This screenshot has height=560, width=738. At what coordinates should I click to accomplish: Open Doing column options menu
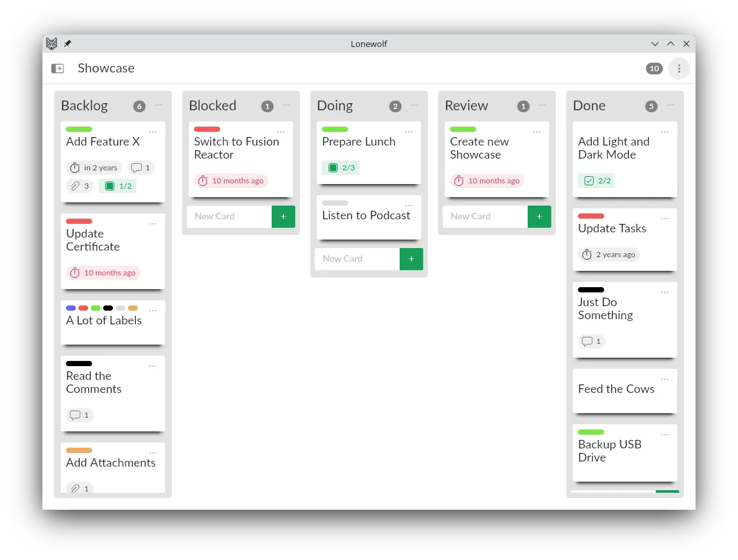pos(415,105)
